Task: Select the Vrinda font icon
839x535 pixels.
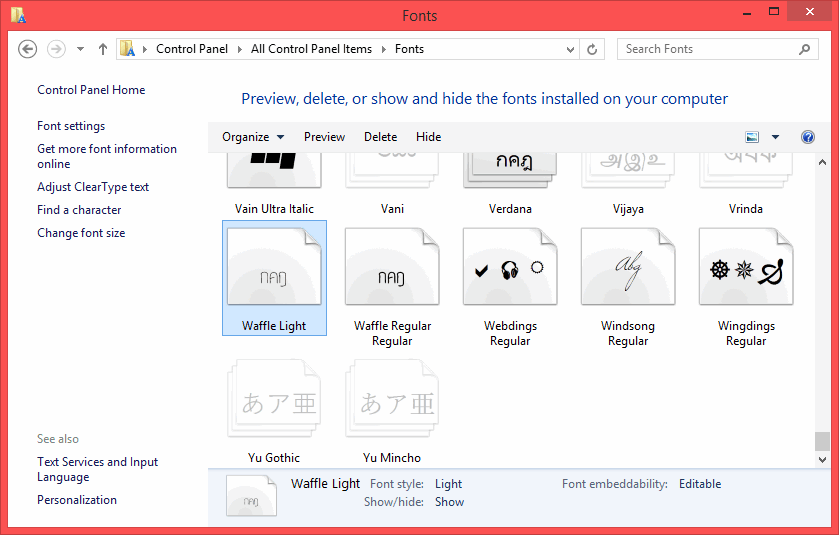Action: tap(746, 171)
